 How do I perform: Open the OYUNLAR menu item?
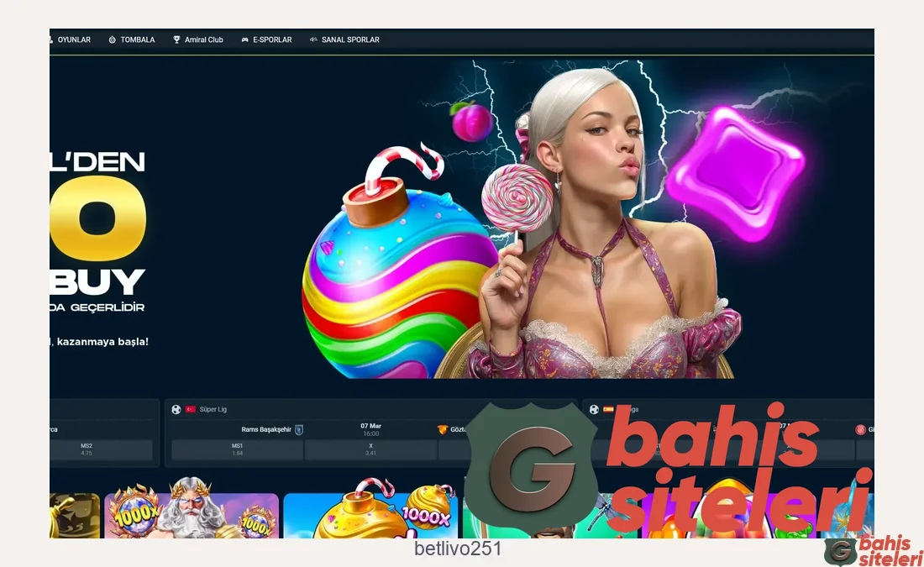coord(73,39)
